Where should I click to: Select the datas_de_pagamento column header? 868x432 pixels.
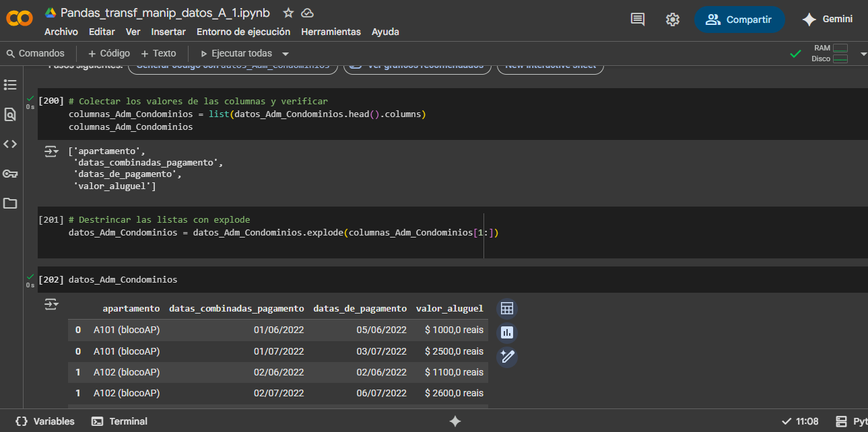[x=360, y=309]
